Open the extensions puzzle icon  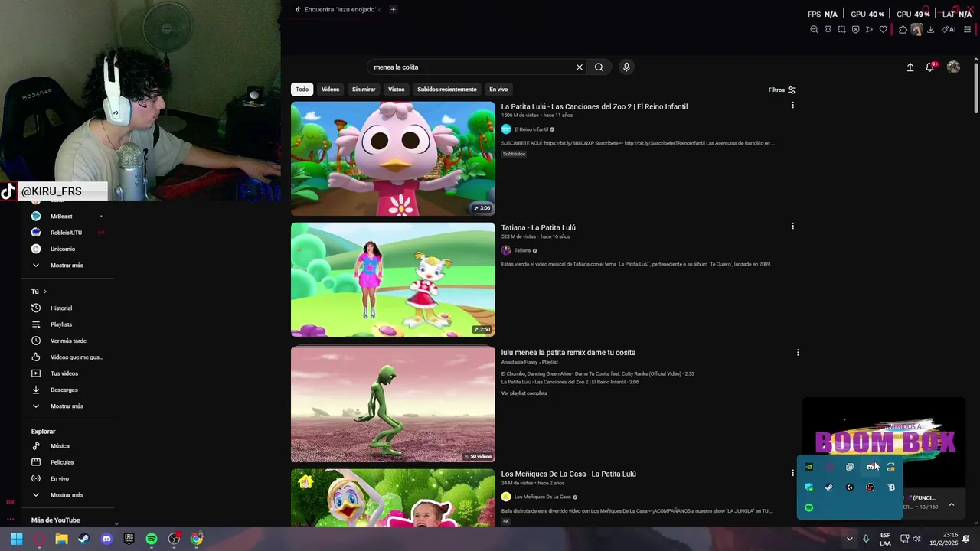tap(903, 30)
